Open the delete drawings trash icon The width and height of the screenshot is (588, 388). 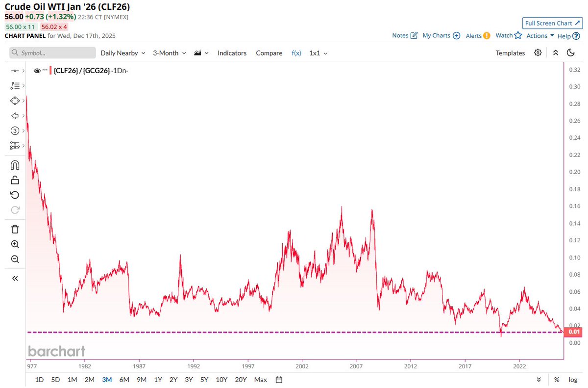[15, 229]
